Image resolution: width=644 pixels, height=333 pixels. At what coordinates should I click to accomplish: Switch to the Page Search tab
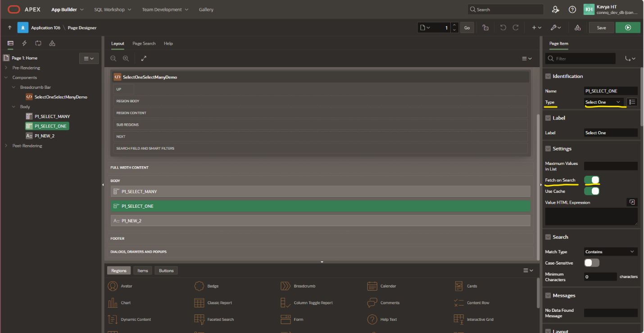[x=144, y=43]
